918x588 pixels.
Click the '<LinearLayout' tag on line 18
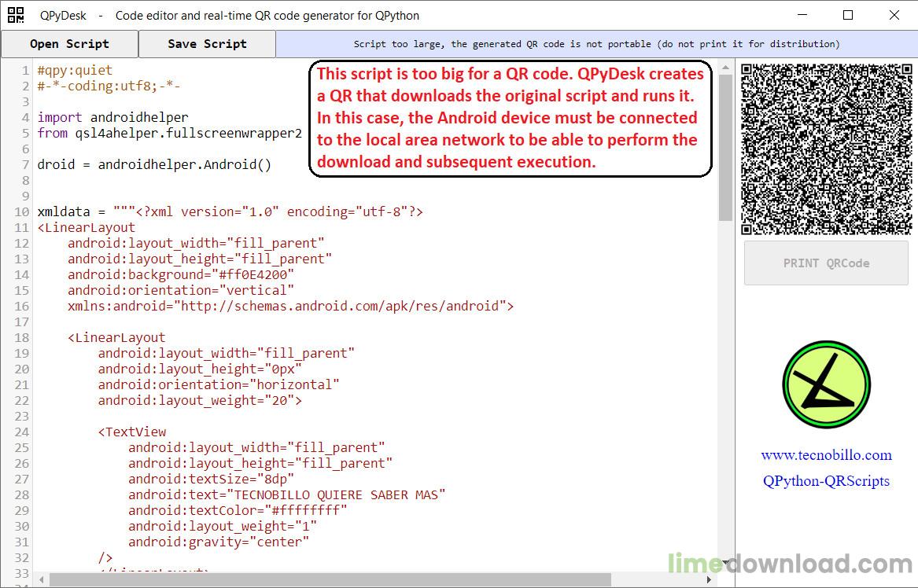pyautogui.click(x=116, y=337)
